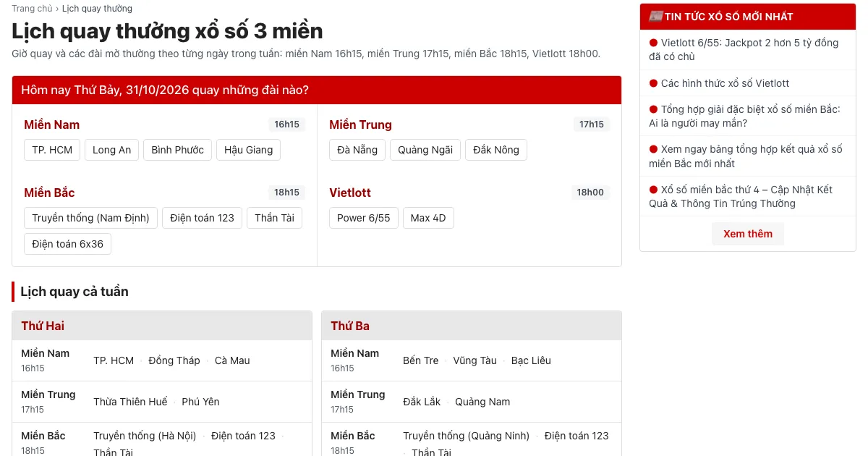Open the Tổng hợp giải đặc biệt miền Bắc article
Image resolution: width=868 pixels, height=456 pixels.
tap(744, 116)
